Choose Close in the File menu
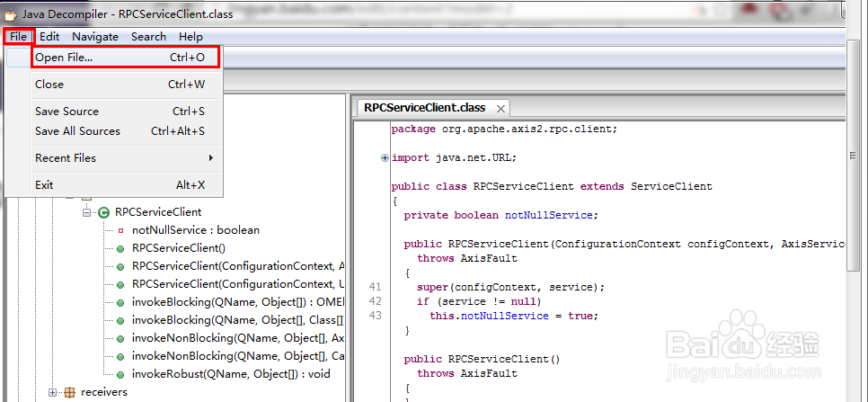Screen dimensions: 868x402 click(115, 85)
